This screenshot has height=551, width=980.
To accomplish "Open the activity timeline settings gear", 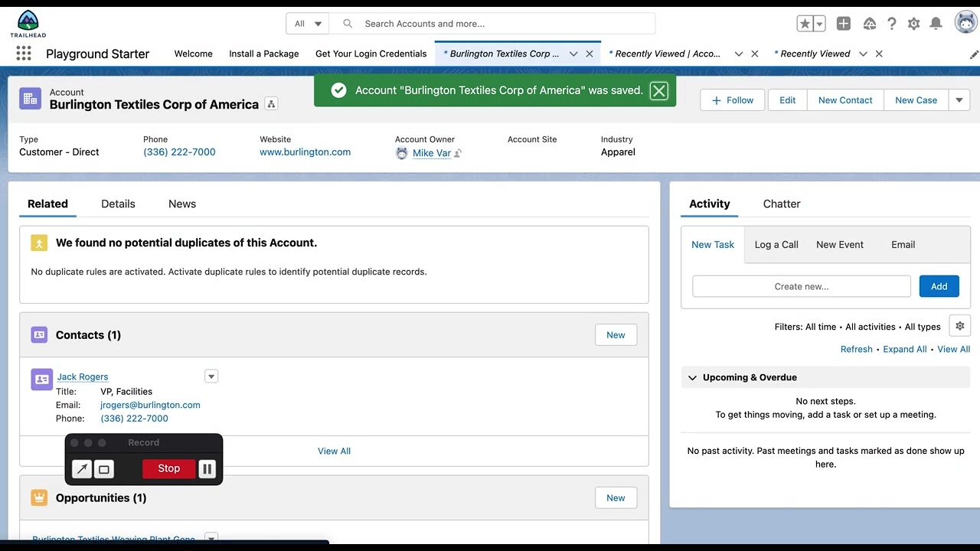I will point(959,326).
